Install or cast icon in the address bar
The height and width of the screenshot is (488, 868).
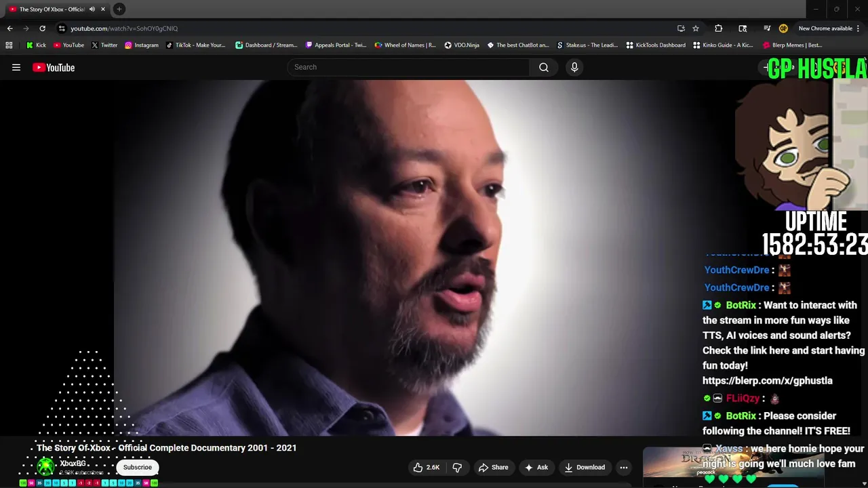tap(681, 28)
